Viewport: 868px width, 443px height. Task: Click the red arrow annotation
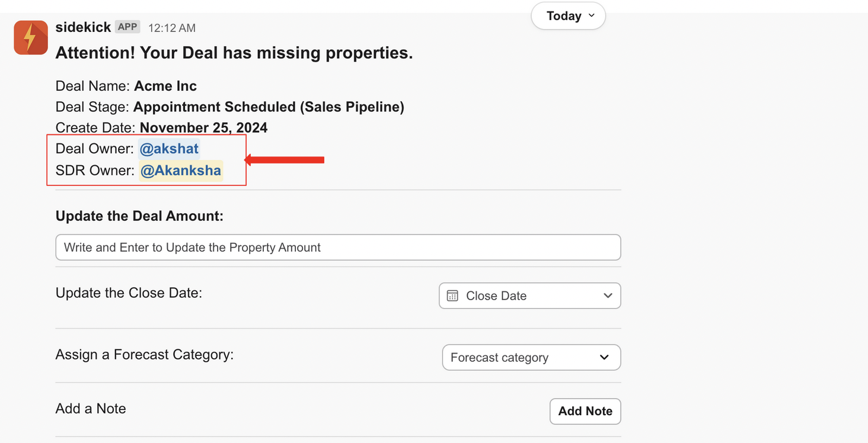tap(285, 159)
